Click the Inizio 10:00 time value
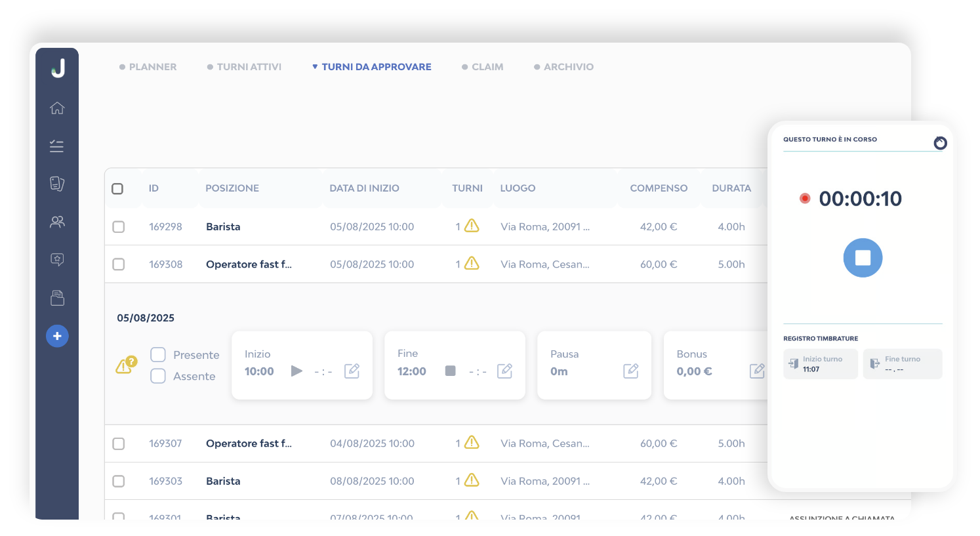 259,371
